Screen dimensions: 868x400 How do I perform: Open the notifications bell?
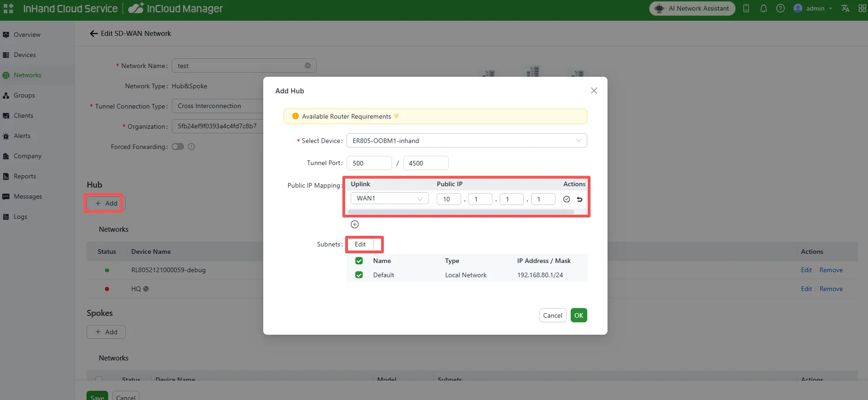[763, 8]
